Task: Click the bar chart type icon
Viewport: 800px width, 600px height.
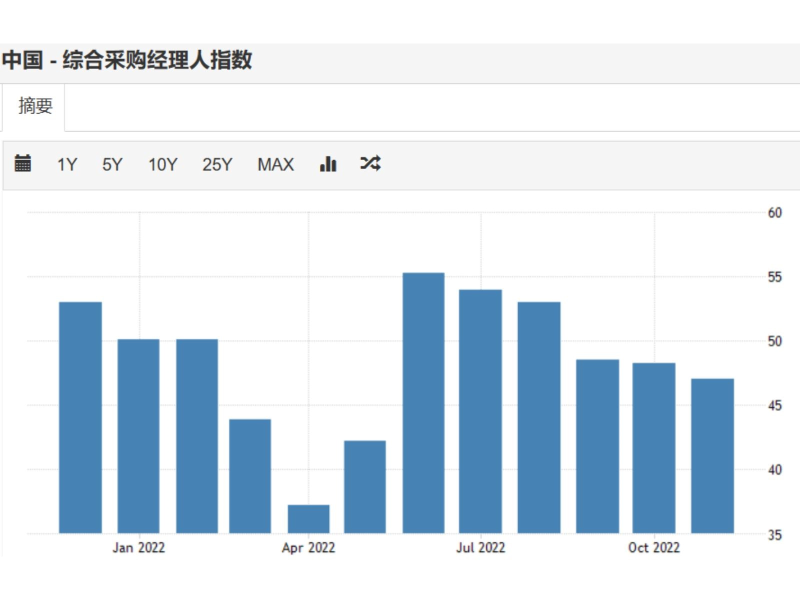Action: pos(328,164)
